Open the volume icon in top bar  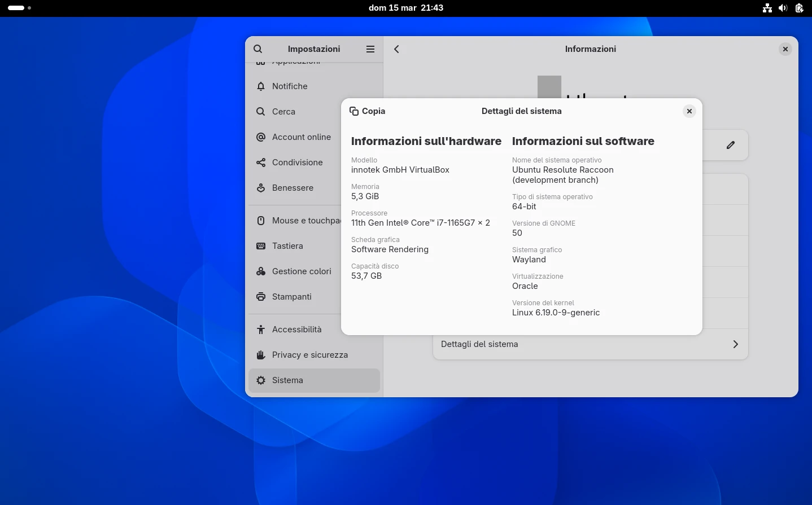pos(783,8)
